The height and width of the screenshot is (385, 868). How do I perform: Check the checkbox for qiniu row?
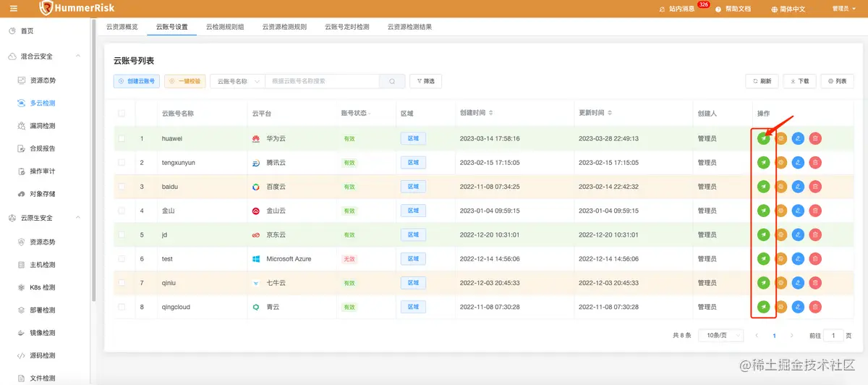click(x=122, y=283)
